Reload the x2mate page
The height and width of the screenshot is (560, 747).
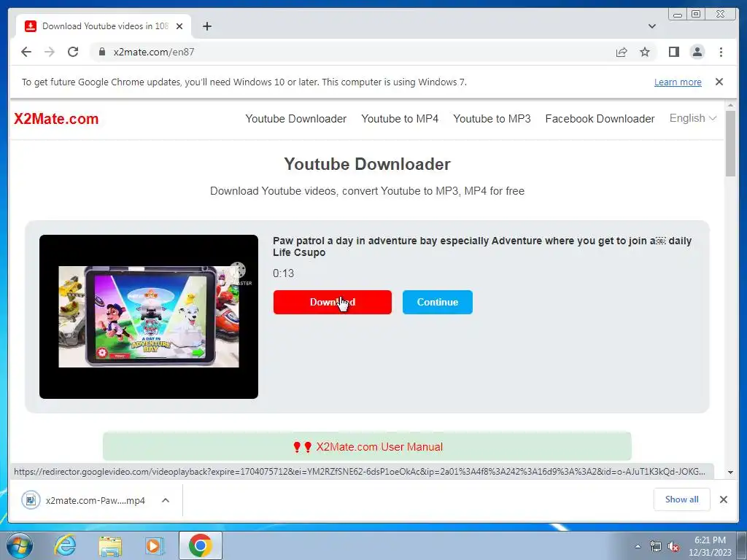click(x=73, y=52)
